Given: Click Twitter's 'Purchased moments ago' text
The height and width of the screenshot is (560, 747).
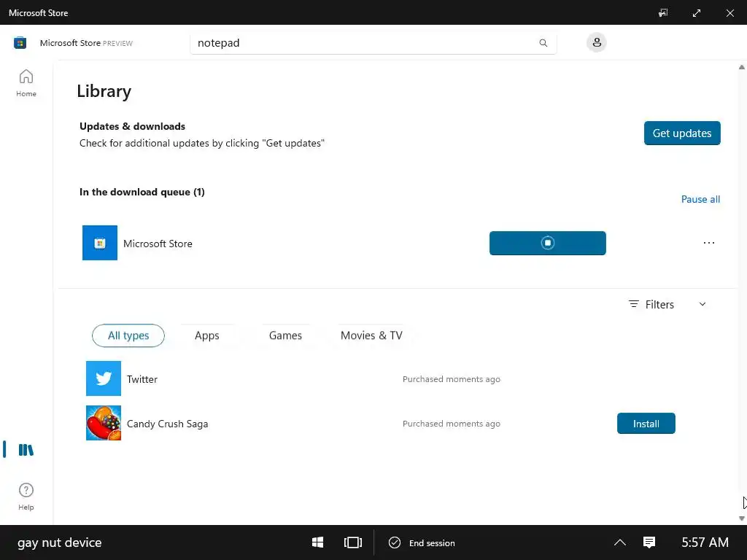Looking at the screenshot, I should [x=451, y=379].
